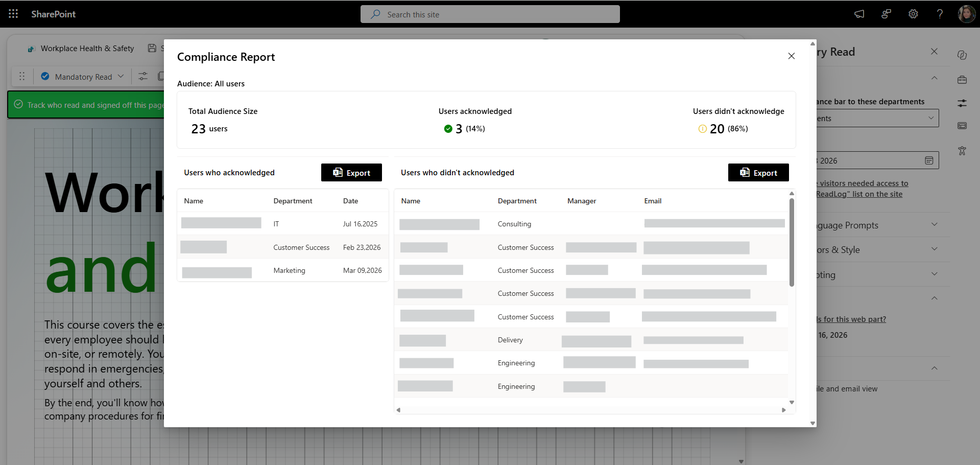The image size is (980, 465).
Task: Open the social sharing icon in the header
Action: [887, 14]
